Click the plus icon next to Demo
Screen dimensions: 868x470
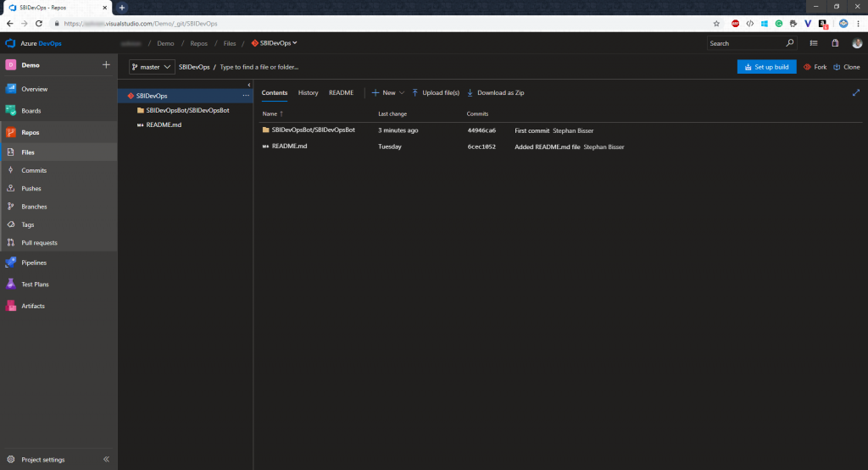[106, 64]
